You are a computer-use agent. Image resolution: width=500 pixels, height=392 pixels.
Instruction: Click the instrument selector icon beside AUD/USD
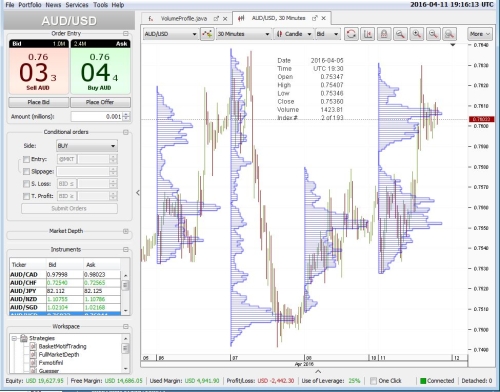point(207,34)
